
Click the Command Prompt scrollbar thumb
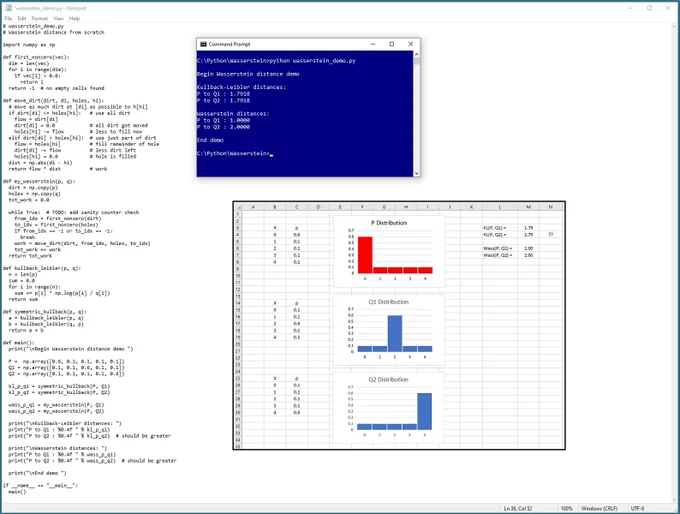tap(417, 61)
